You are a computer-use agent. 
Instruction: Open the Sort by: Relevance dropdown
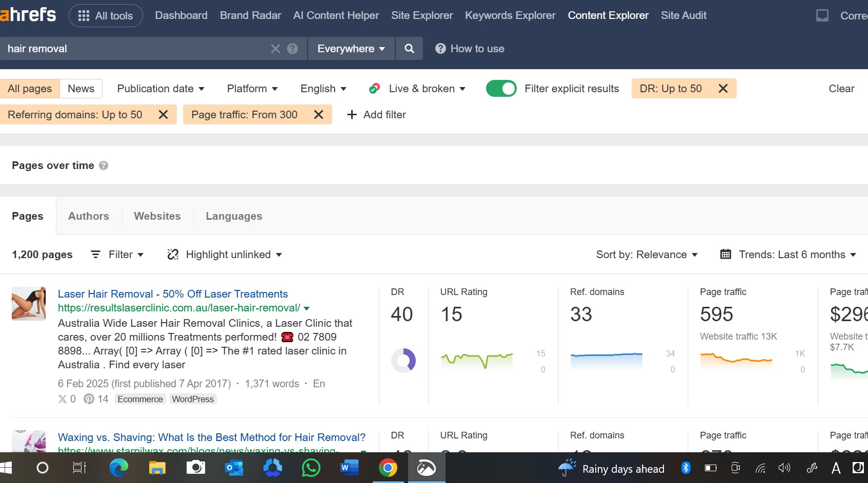[x=647, y=255]
